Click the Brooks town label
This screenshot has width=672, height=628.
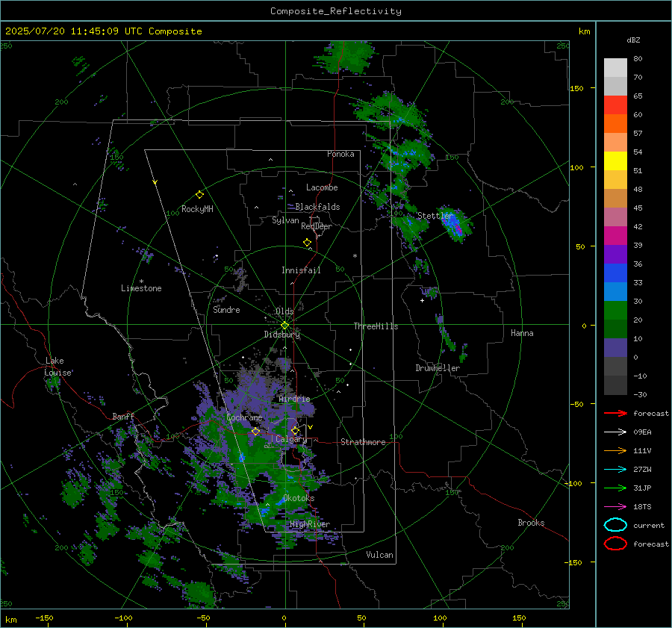tap(531, 523)
